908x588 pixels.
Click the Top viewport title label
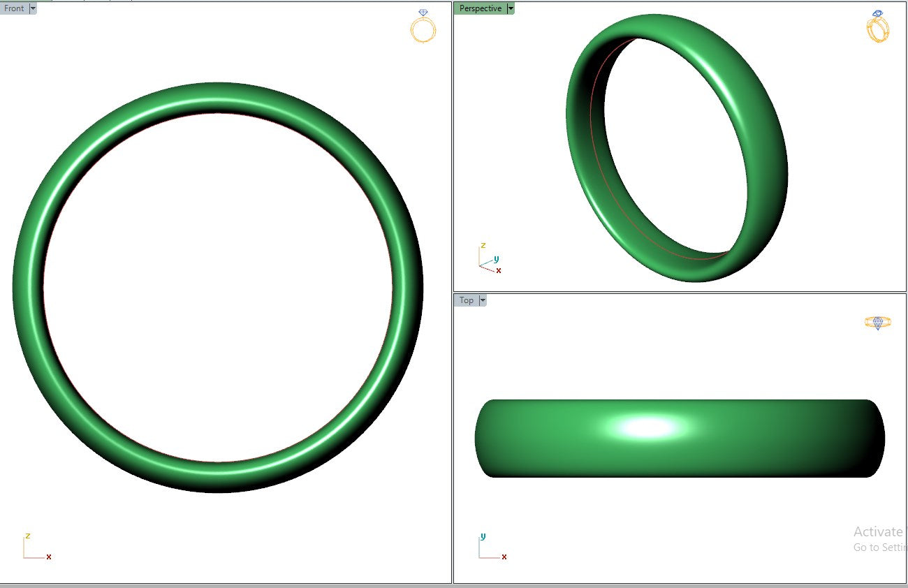[x=466, y=300]
